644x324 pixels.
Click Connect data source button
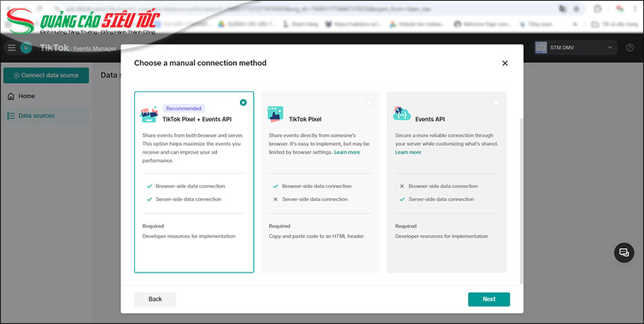[x=45, y=75]
